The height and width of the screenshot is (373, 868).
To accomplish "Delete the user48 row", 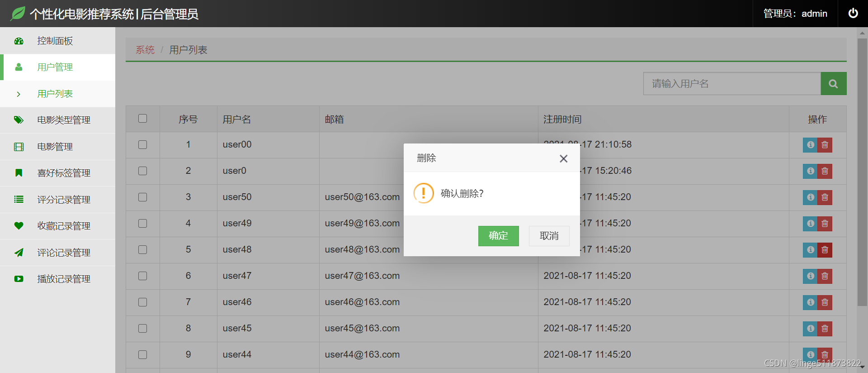I will 825,250.
